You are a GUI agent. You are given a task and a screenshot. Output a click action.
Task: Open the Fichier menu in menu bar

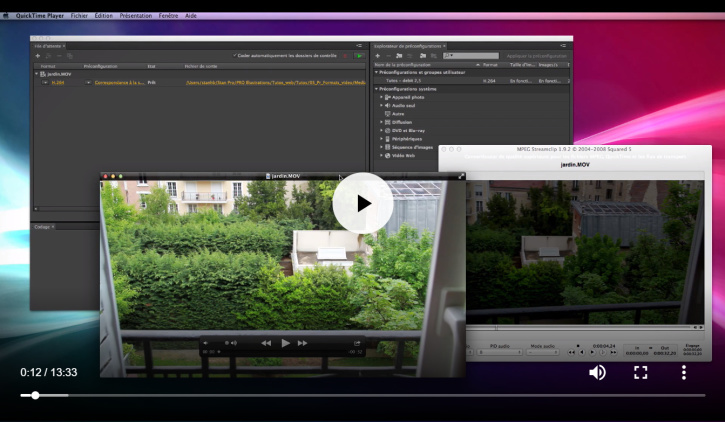coord(79,16)
